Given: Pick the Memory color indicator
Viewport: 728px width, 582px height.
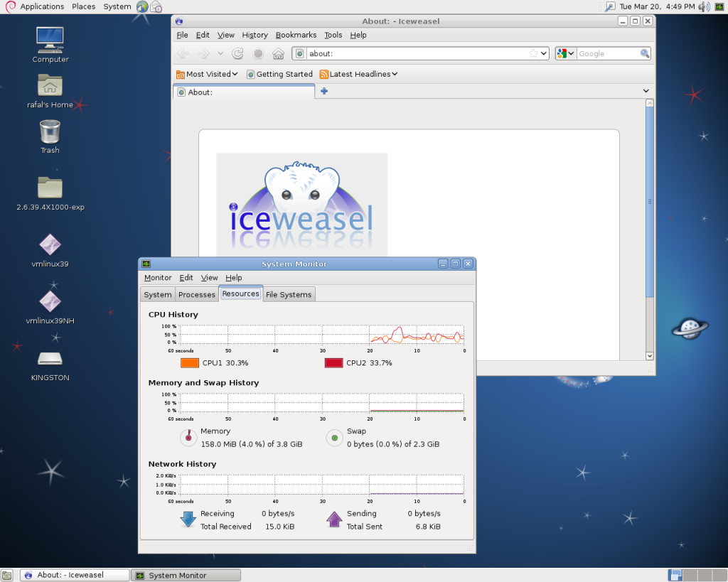Looking at the screenshot, I should [188, 437].
